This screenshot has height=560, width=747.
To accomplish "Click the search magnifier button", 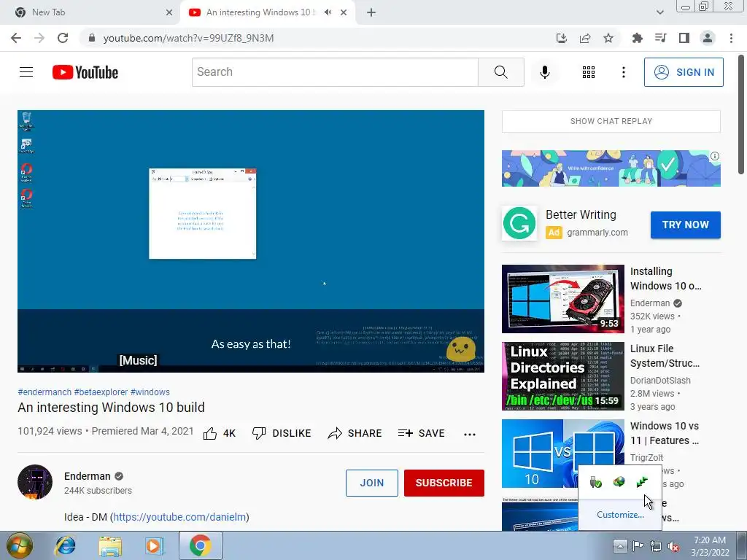I will pos(500,72).
